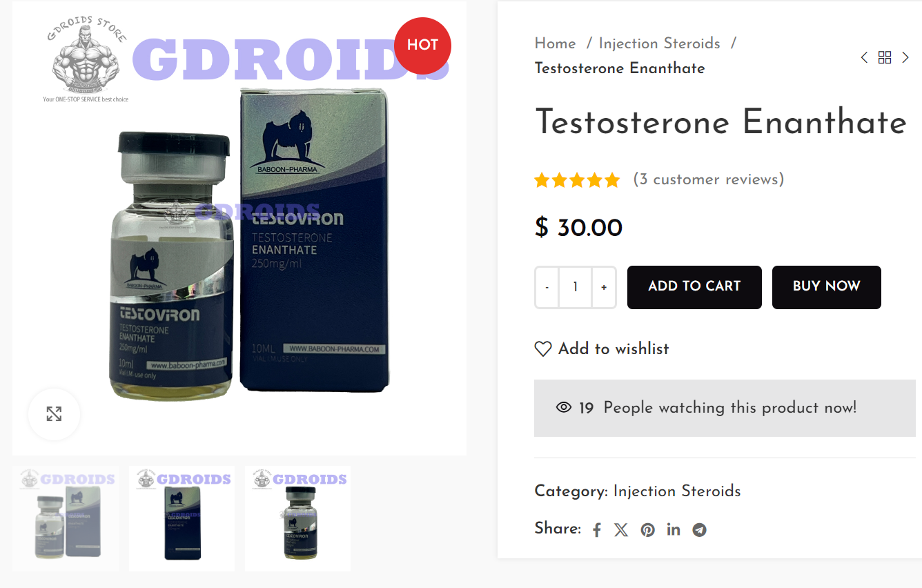Share product on Pinterest
The height and width of the screenshot is (588, 922).
click(x=647, y=530)
